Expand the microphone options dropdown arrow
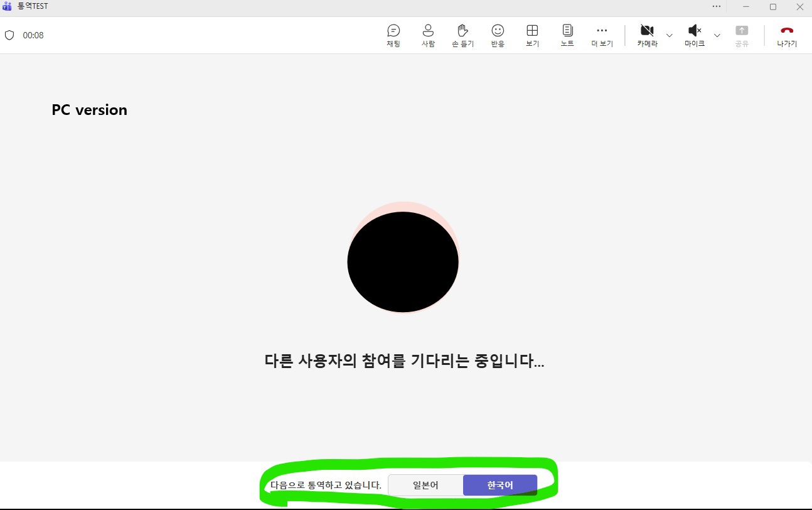The width and height of the screenshot is (812, 510). point(717,35)
